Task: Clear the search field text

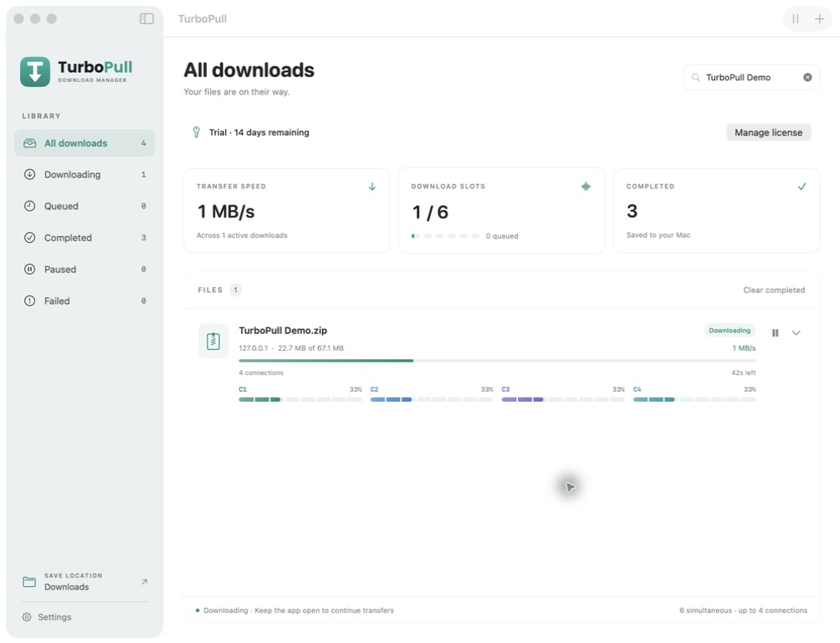Action: tap(807, 77)
